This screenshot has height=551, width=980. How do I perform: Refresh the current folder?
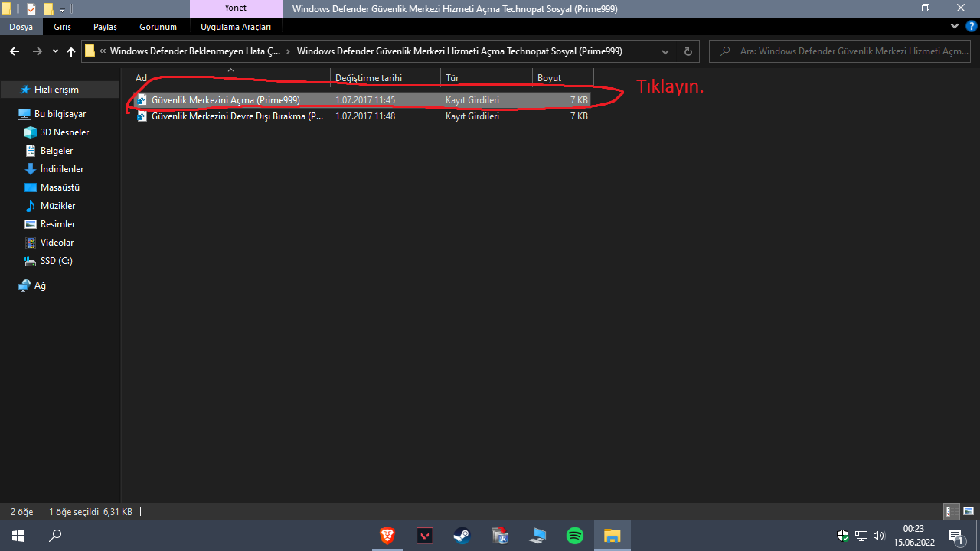[688, 51]
